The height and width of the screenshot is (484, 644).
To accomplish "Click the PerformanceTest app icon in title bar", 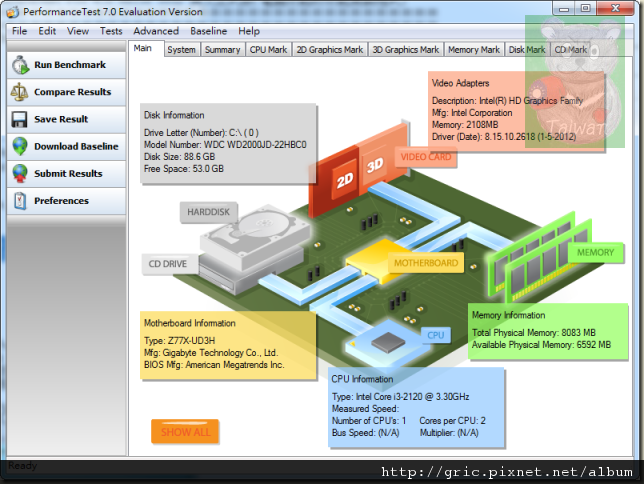I will [x=13, y=12].
